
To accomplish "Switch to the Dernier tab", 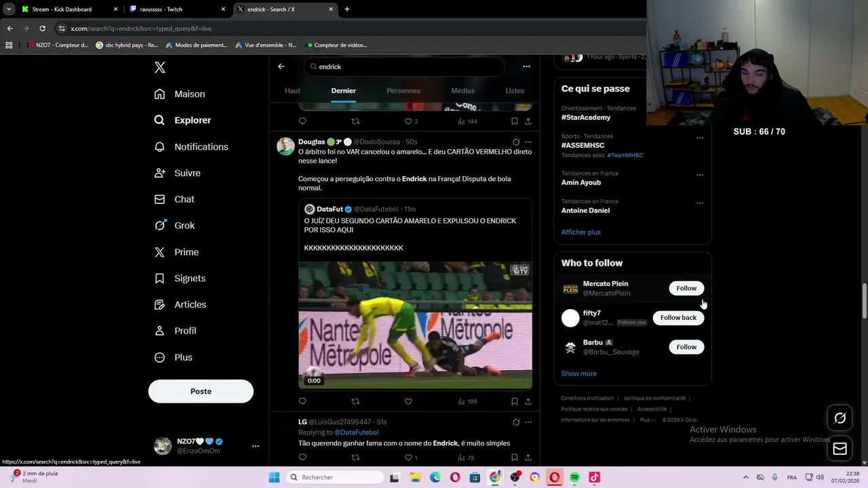I will [x=343, y=91].
